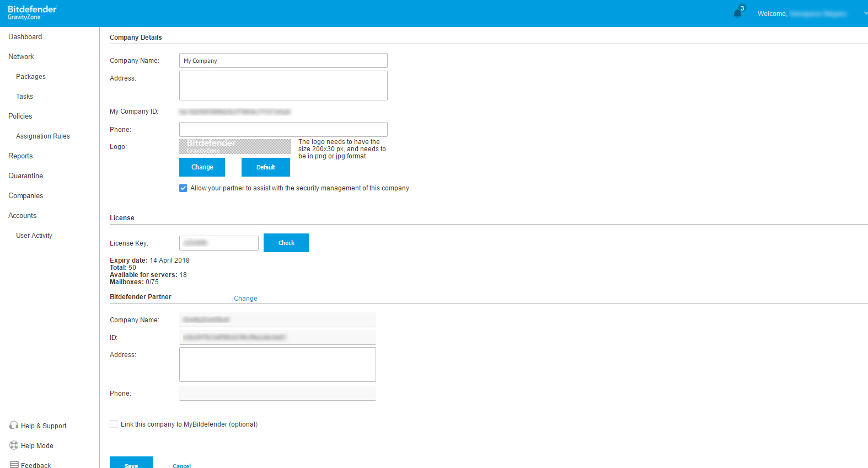Image resolution: width=868 pixels, height=468 pixels.
Task: Click the Feedback icon in sidebar
Action: click(14, 465)
